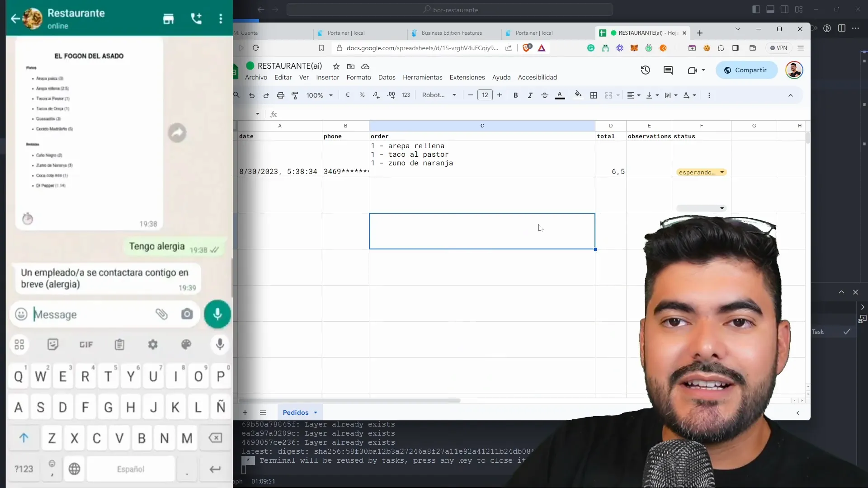The image size is (868, 488).
Task: Open the comments icon
Action: tap(668, 70)
